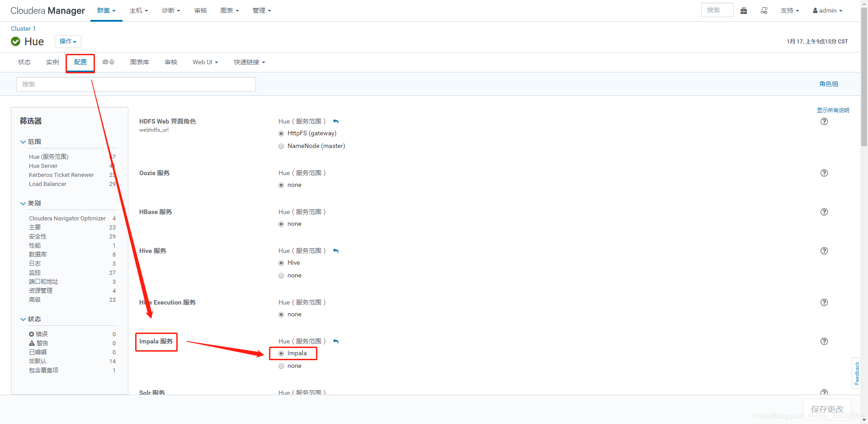Switch to the 图表库 tab
This screenshot has height=424, width=868.
(140, 62)
